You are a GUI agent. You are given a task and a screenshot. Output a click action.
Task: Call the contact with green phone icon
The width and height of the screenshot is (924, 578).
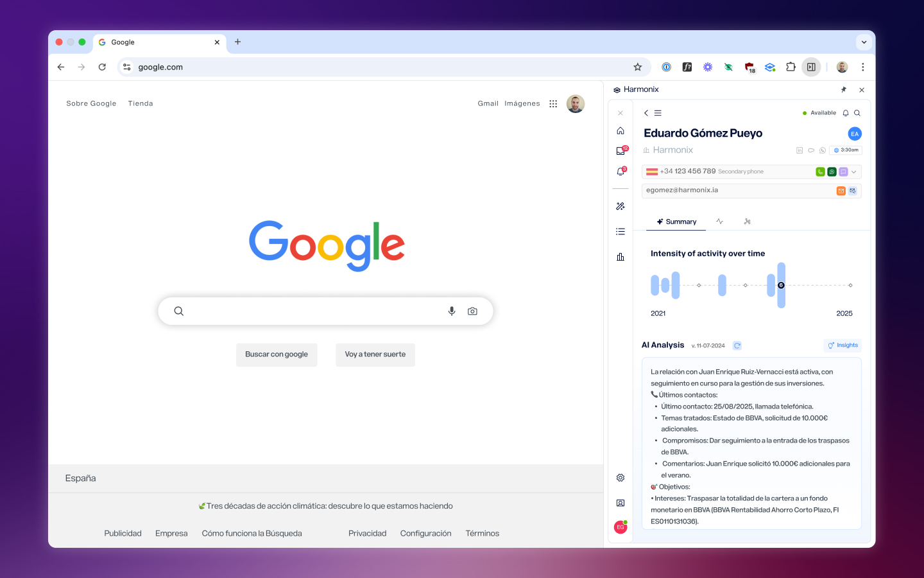(820, 171)
